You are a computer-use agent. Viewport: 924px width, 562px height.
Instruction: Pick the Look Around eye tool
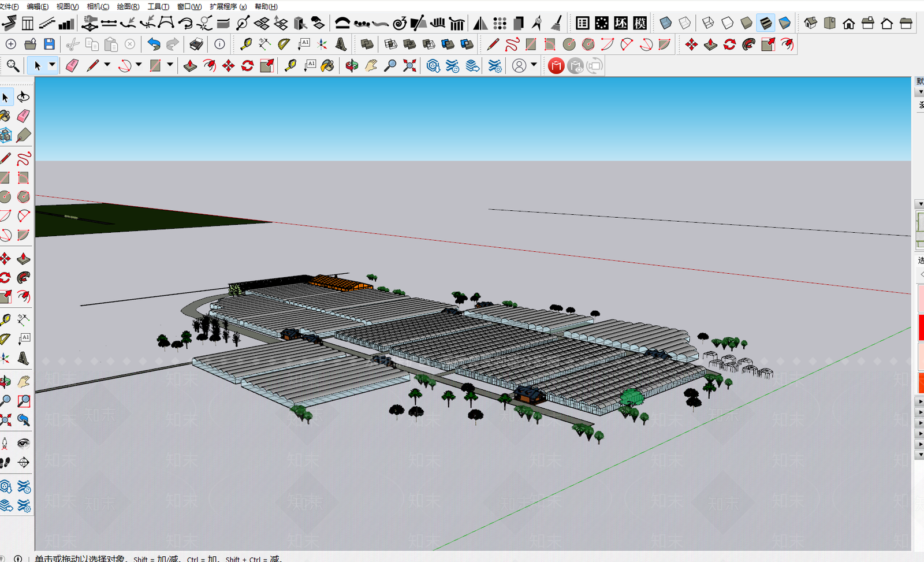pyautogui.click(x=23, y=443)
